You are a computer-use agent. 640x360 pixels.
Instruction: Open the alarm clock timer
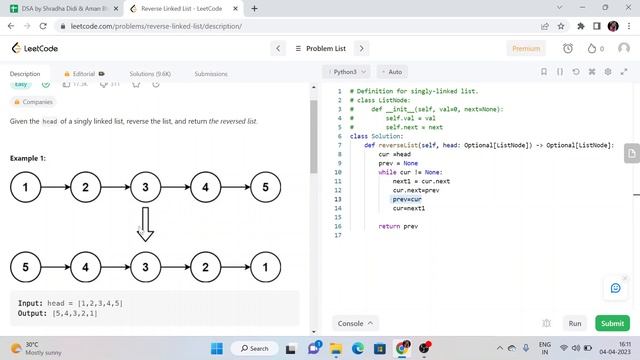(x=568, y=49)
